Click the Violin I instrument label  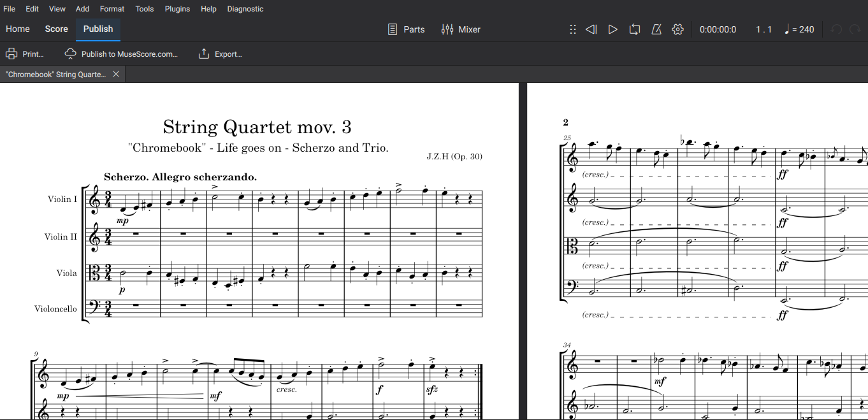[62, 199]
